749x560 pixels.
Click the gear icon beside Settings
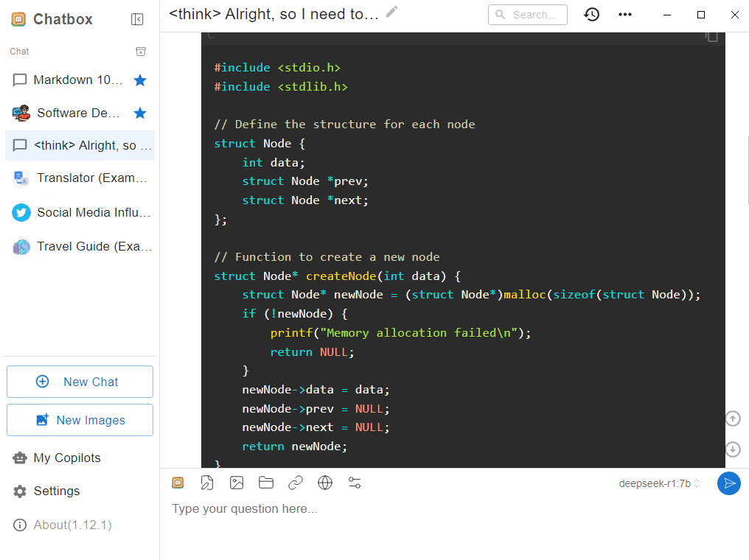pos(20,491)
